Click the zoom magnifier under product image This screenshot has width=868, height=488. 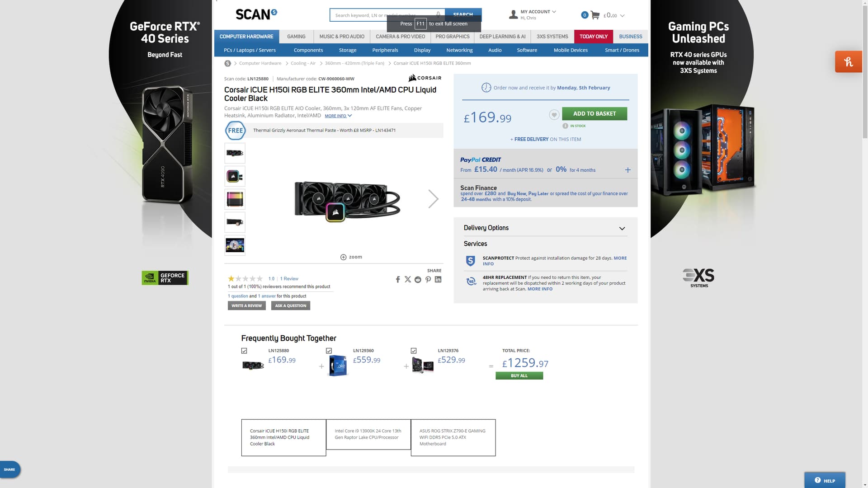point(344,257)
